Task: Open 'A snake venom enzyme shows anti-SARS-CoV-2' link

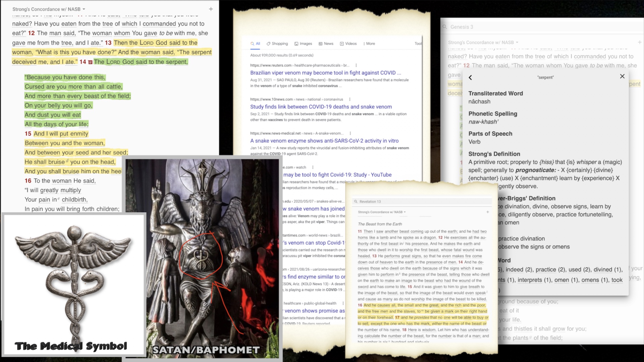Action: (x=324, y=141)
